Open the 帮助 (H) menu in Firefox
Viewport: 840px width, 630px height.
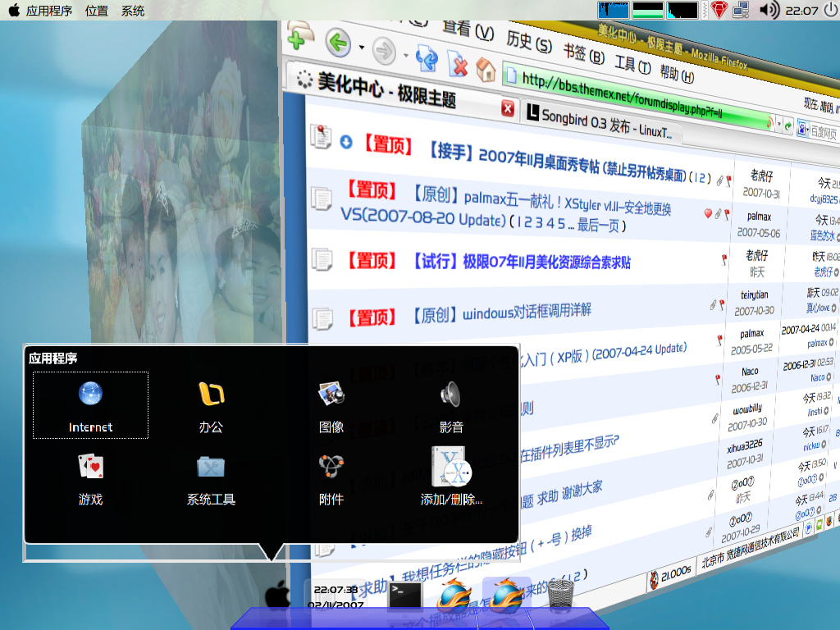[x=677, y=73]
